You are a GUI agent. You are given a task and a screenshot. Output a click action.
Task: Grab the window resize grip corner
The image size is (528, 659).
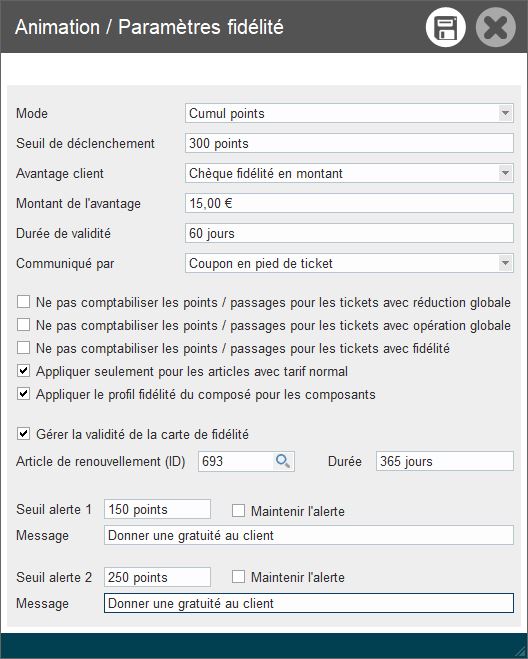pyautogui.click(x=521, y=653)
